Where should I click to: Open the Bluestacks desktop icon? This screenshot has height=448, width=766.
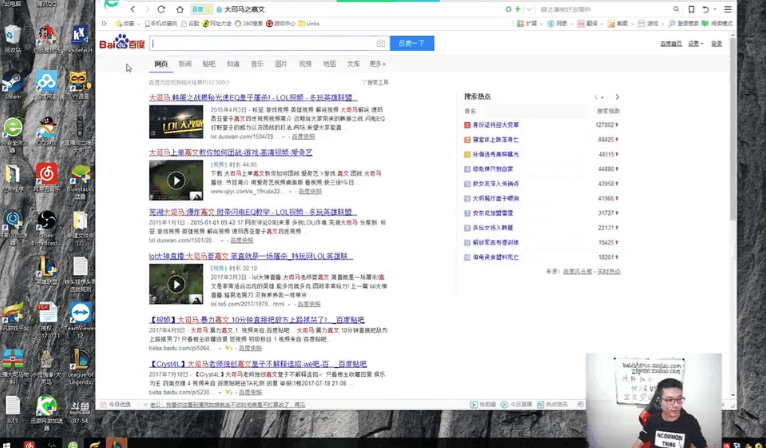point(80,181)
